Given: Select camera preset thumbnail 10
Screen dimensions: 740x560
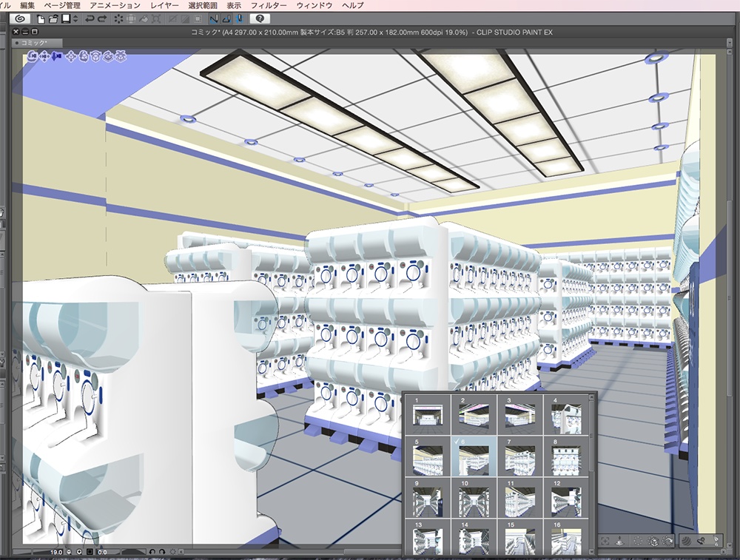Looking at the screenshot, I should 474,498.
